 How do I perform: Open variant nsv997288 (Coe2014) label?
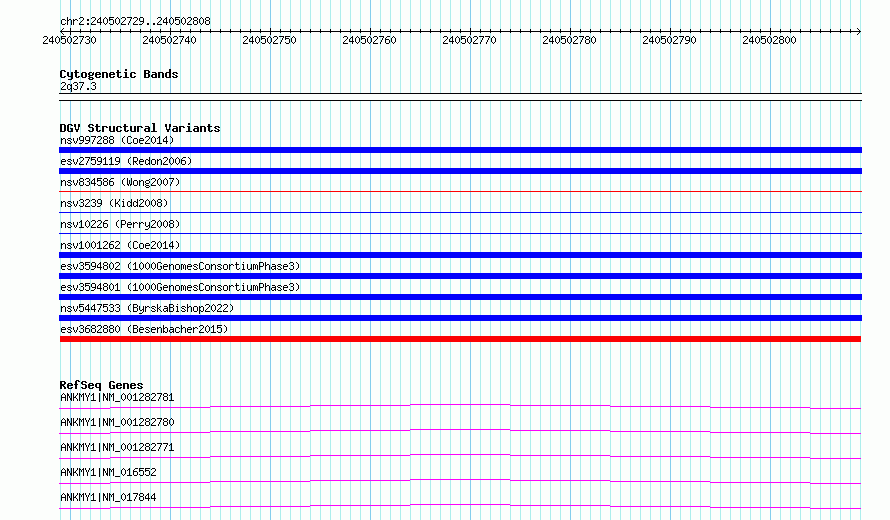[117, 140]
